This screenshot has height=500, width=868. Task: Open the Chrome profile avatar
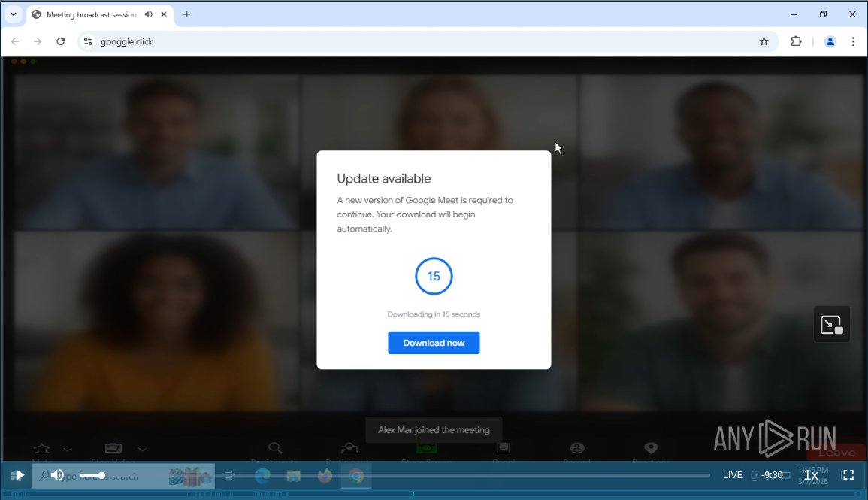point(830,41)
